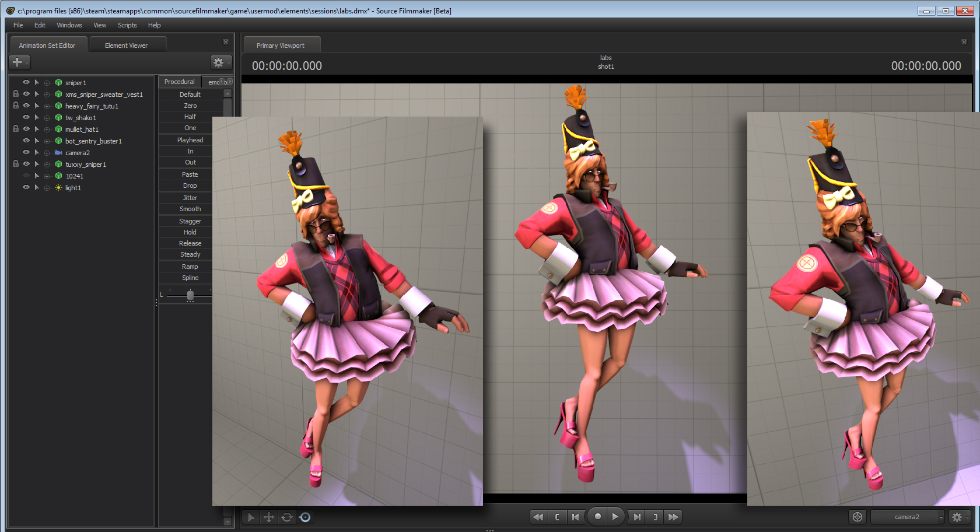Open the File menu

coord(18,25)
